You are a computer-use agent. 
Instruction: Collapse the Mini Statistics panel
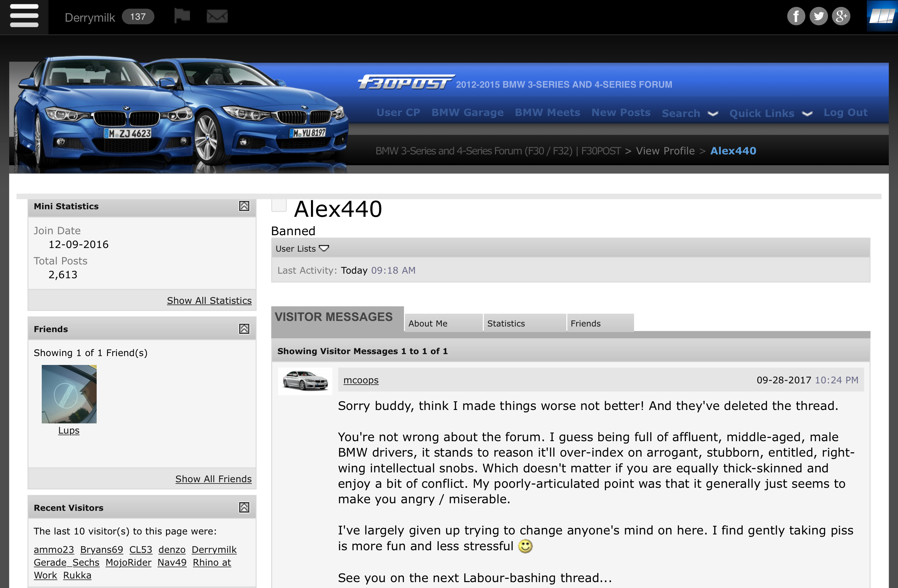coord(244,206)
